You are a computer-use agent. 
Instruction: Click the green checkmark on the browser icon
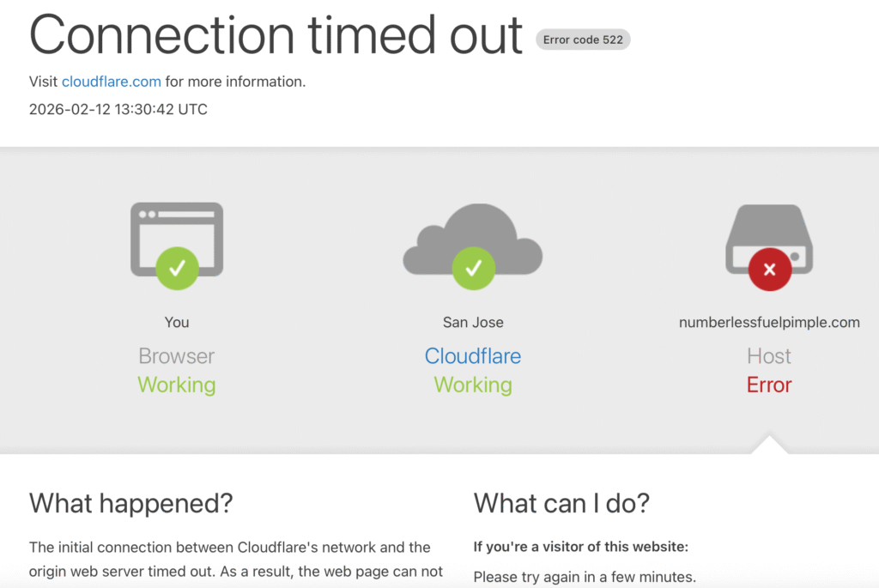(x=177, y=269)
